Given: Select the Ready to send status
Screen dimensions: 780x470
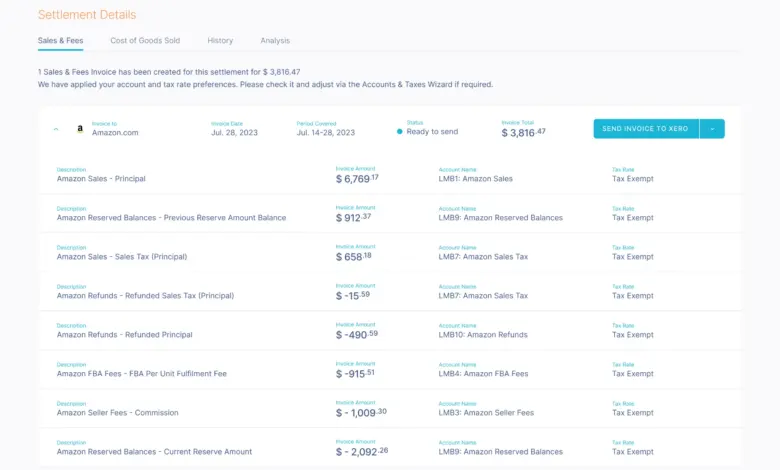Looking at the screenshot, I should pyautogui.click(x=432, y=132).
